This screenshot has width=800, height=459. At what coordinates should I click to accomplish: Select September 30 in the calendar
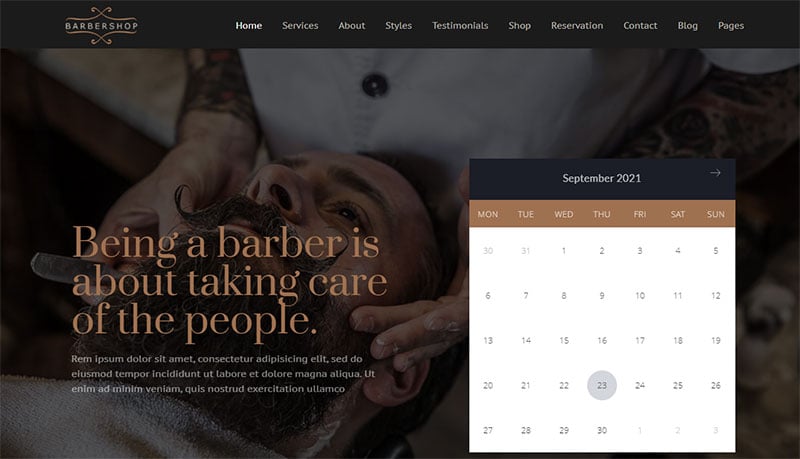(602, 430)
